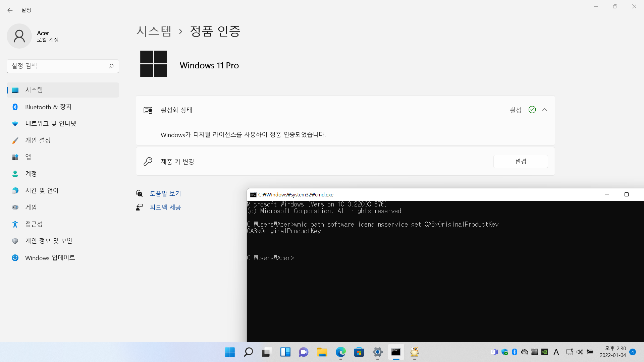This screenshot has height=362, width=644.
Task: Click the OA3xOriginalProductKey output line
Action: tap(284, 231)
